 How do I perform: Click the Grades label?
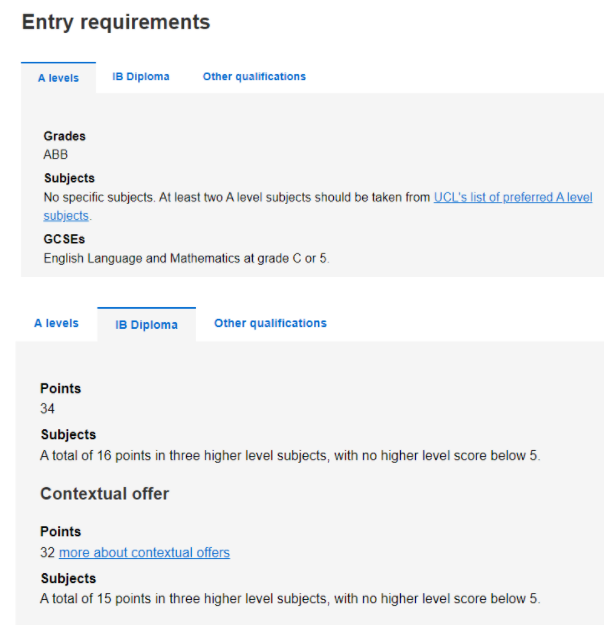(64, 136)
